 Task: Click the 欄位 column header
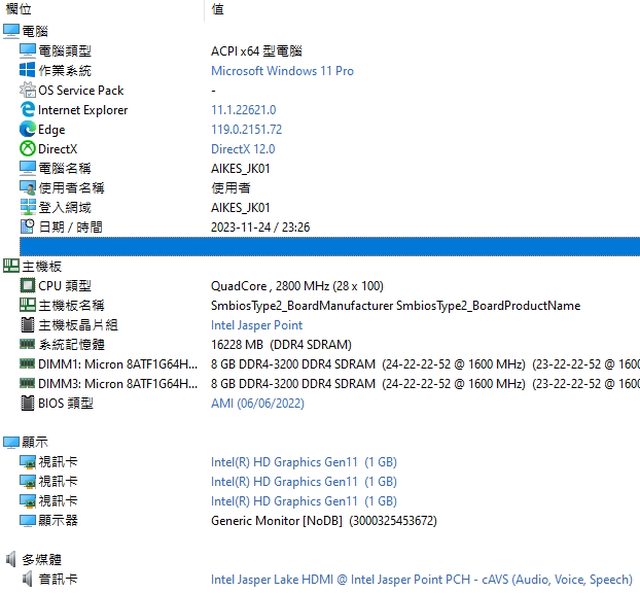click(18, 9)
